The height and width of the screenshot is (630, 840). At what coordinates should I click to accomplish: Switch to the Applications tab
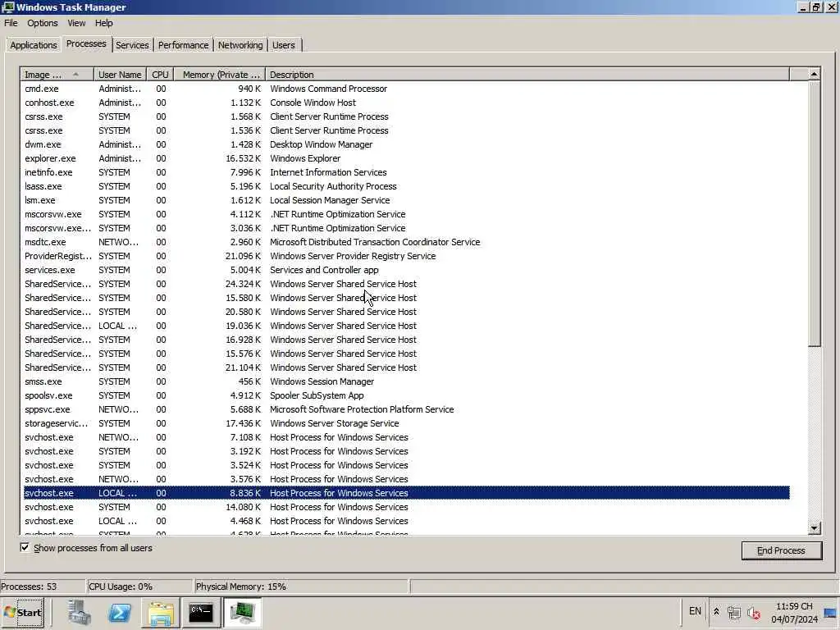[33, 45]
